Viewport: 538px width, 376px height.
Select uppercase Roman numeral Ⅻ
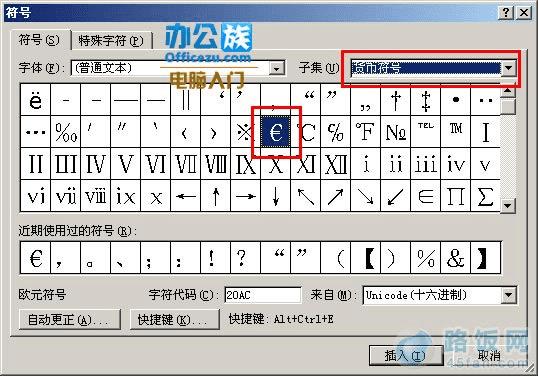tap(336, 164)
